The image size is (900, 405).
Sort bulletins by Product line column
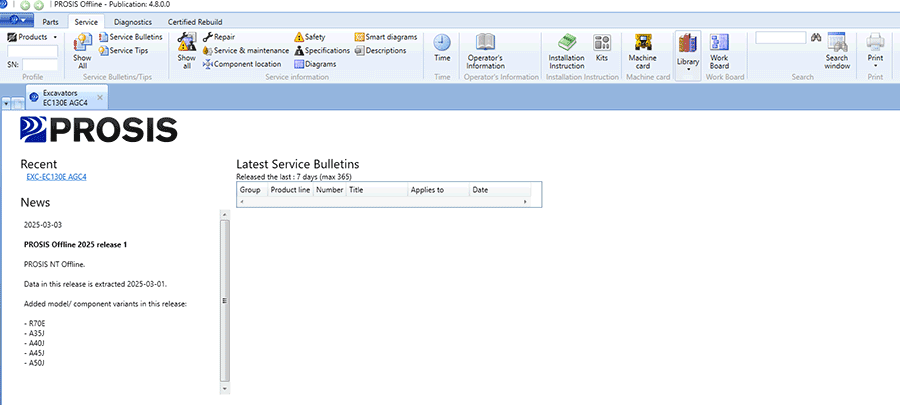click(290, 190)
